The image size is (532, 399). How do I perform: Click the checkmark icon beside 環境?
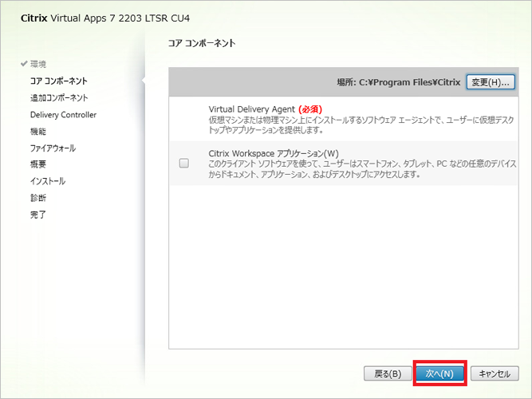(x=24, y=64)
